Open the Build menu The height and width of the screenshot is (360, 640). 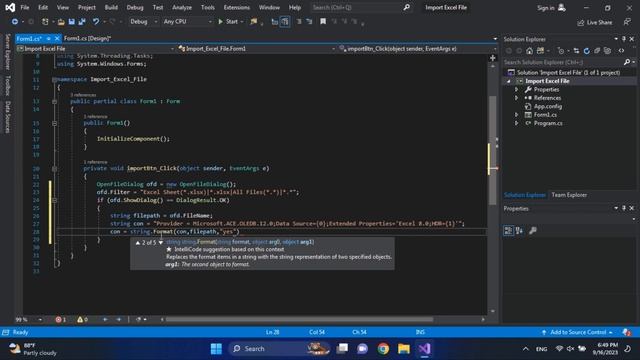[111, 7]
